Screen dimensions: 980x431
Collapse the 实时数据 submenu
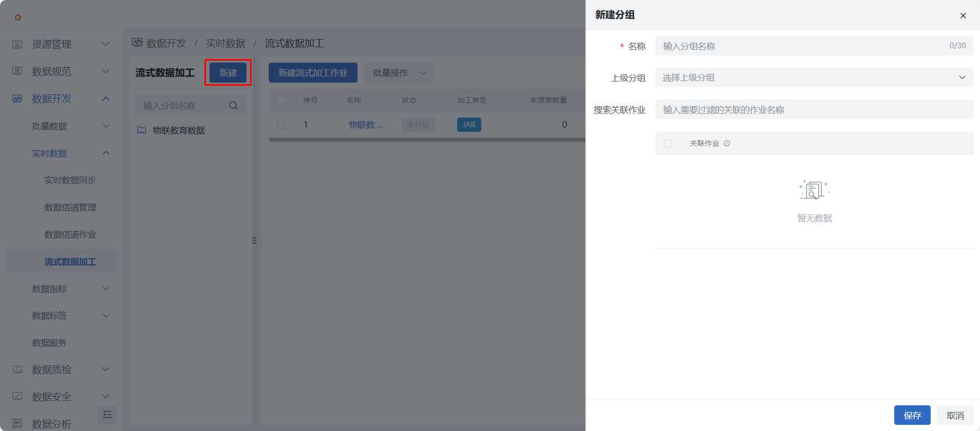[x=62, y=153]
